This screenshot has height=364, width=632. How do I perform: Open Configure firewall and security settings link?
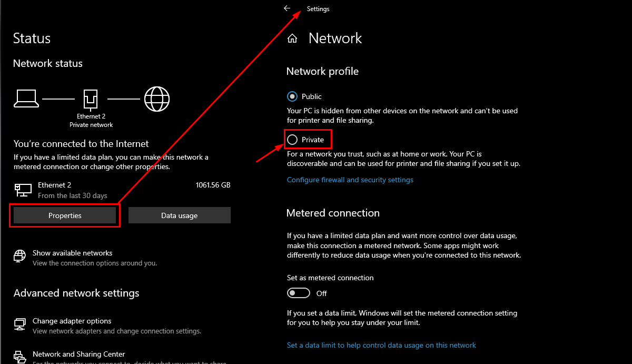tap(350, 180)
